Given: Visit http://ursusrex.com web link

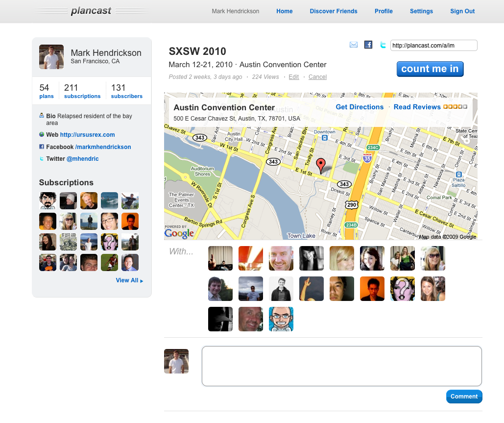Looking at the screenshot, I should tap(87, 135).
